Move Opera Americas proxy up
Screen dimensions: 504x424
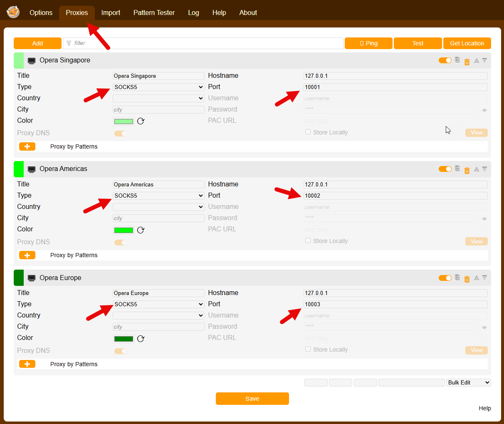[x=477, y=169]
